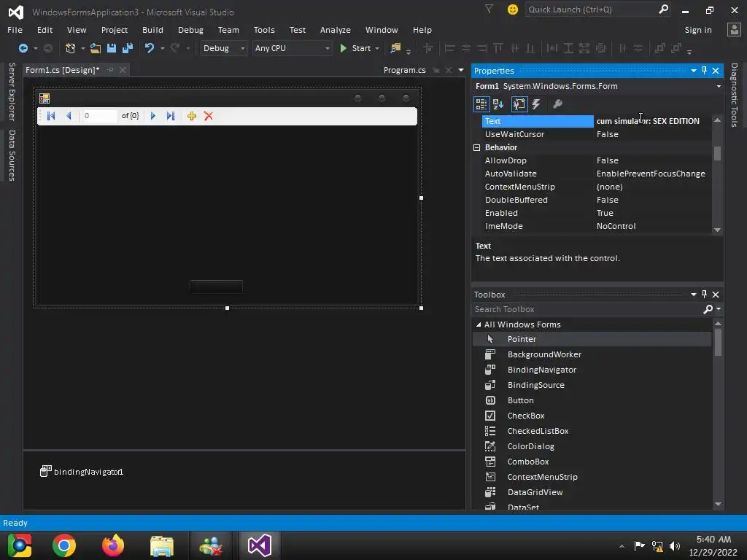Collapse the Behavior property category

476,147
